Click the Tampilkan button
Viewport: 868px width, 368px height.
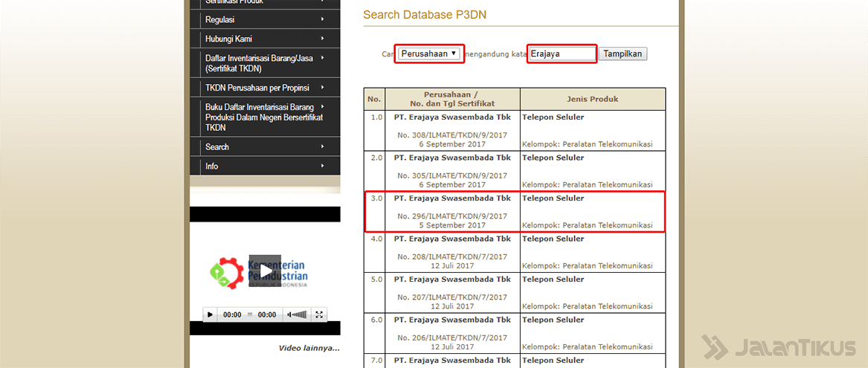point(623,54)
